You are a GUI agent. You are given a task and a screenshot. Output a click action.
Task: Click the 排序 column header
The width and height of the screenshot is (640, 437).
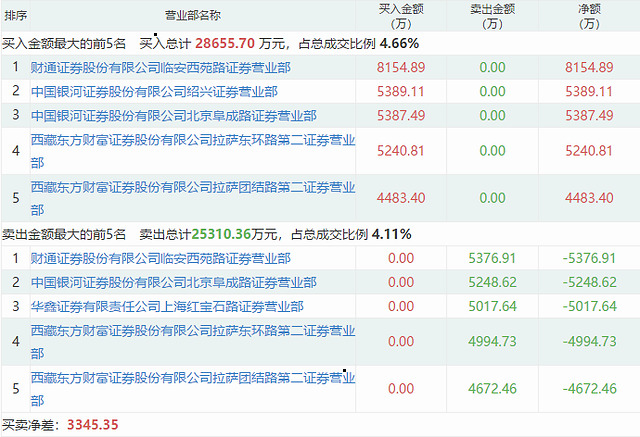(16, 16)
